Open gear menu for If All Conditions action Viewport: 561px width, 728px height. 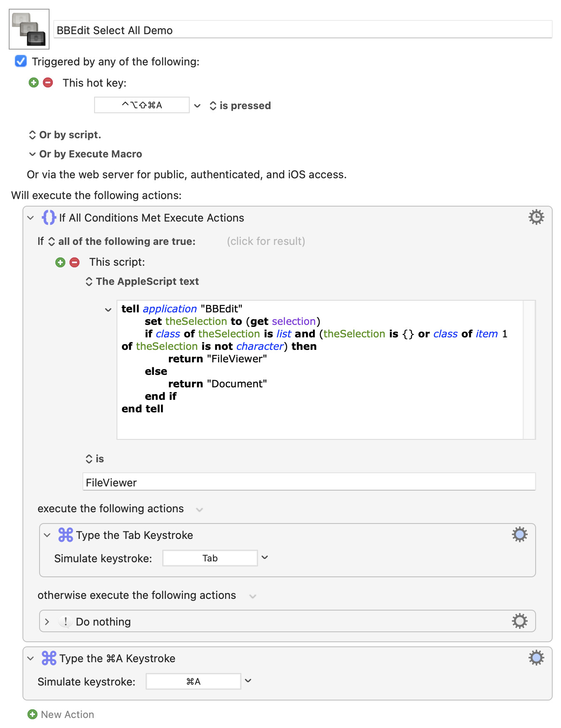pyautogui.click(x=536, y=217)
